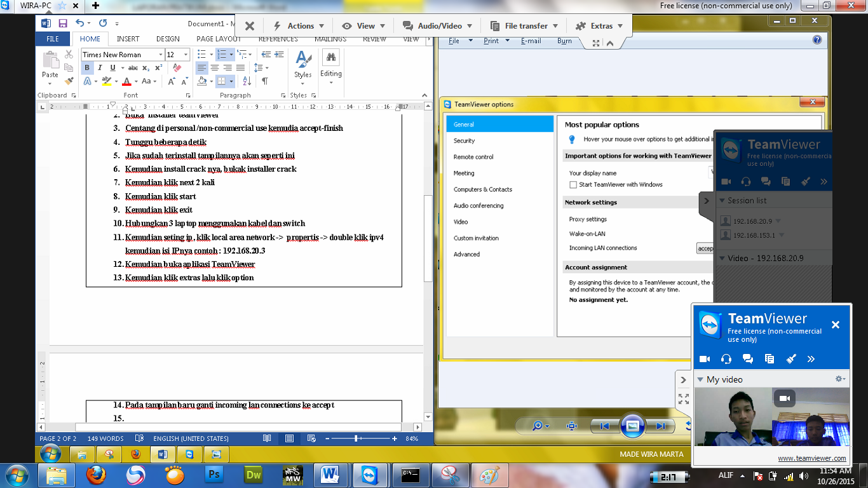Open the Actions dropdown on TeamViewer toolbar

click(299, 26)
